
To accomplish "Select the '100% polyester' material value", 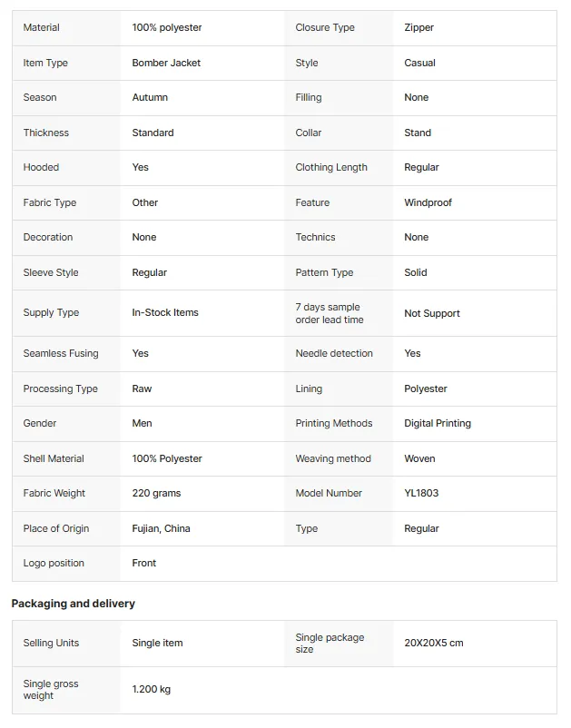I will 167,27.
